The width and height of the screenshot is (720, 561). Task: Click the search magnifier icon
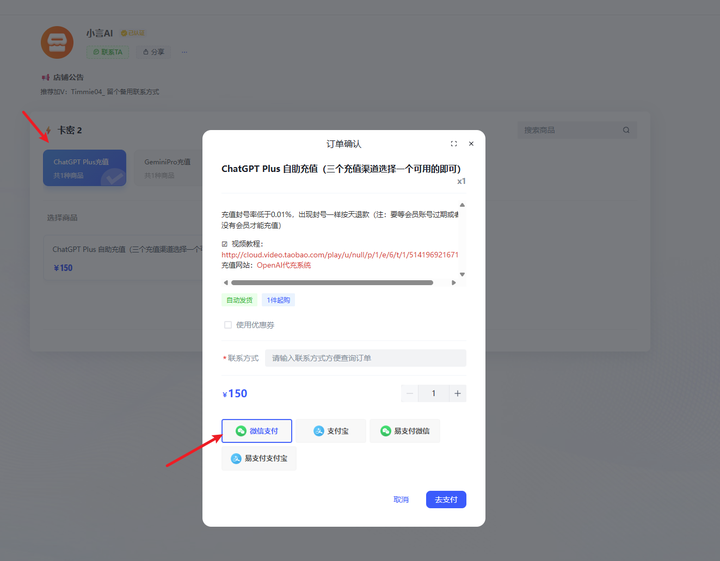click(x=626, y=130)
